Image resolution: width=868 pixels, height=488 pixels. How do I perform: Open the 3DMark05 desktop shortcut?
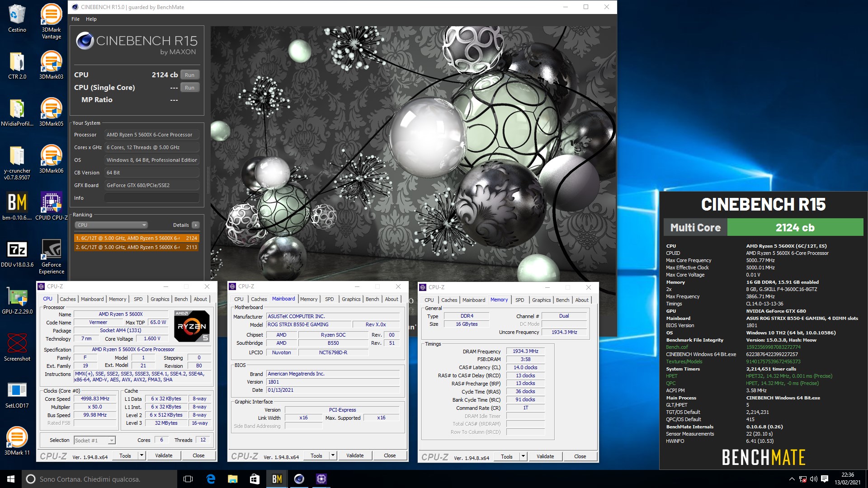pyautogui.click(x=51, y=113)
